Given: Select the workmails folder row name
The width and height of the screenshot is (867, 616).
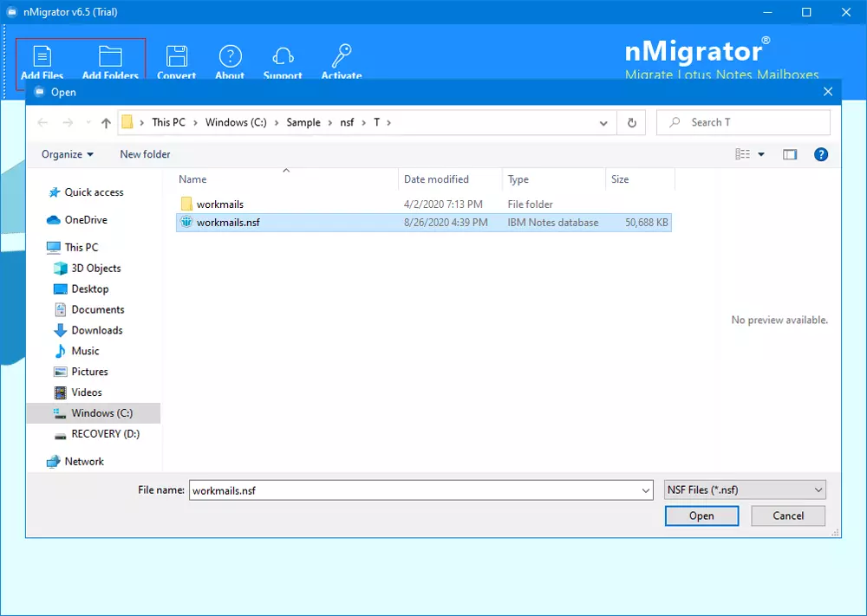Looking at the screenshot, I should [x=220, y=204].
